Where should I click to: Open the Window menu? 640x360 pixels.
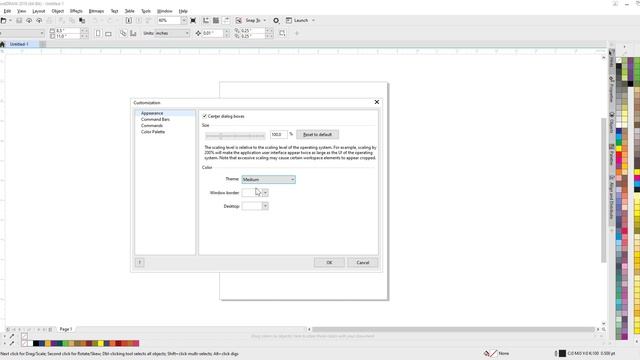[164, 11]
